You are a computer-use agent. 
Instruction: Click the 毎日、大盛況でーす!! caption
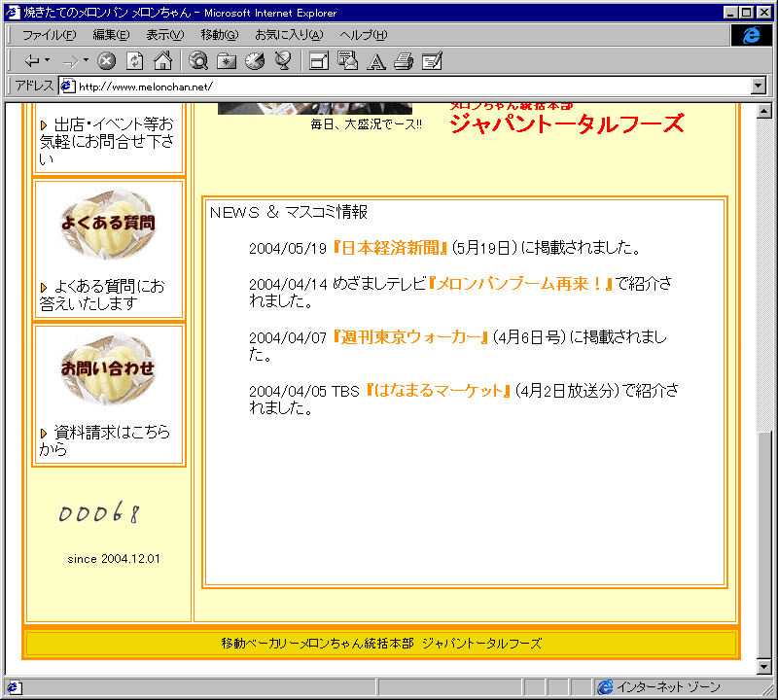point(367,124)
